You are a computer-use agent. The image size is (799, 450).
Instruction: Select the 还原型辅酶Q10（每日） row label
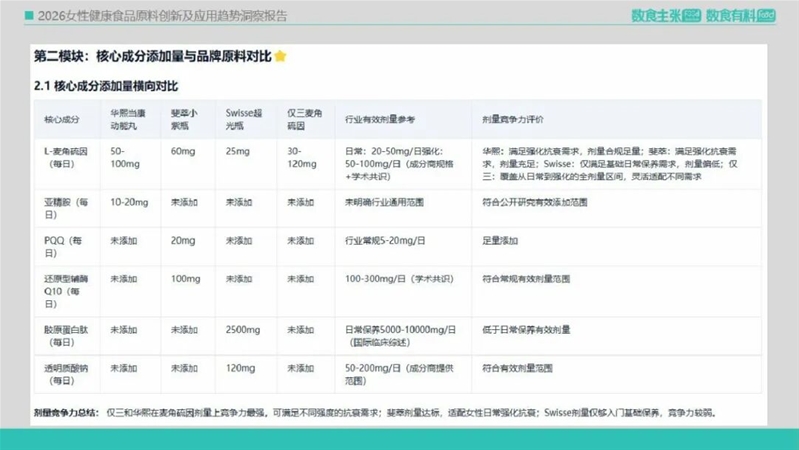66,292
